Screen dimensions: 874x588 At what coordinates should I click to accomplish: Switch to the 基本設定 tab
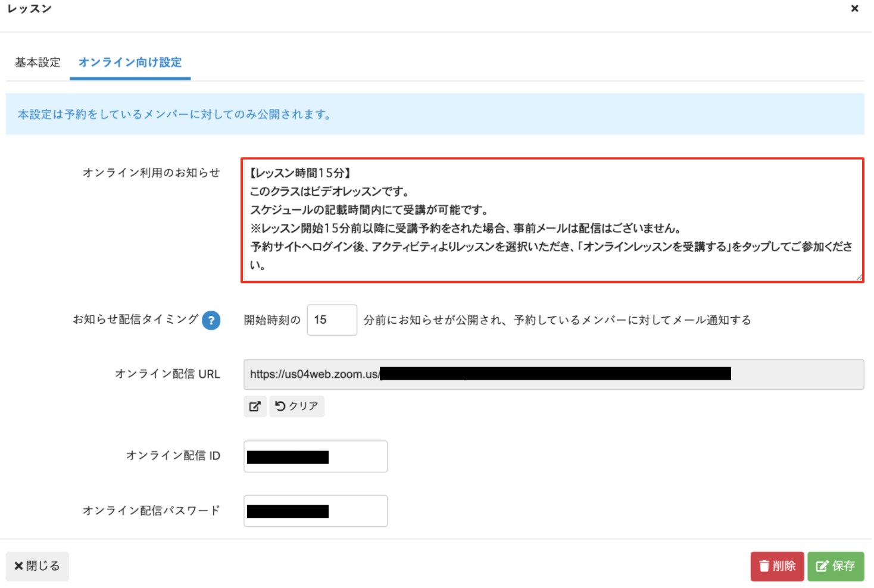[37, 62]
